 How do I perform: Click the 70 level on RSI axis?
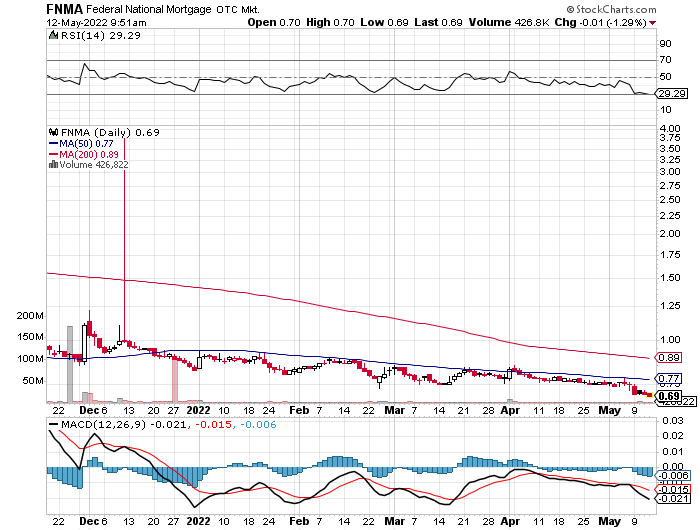(x=665, y=60)
